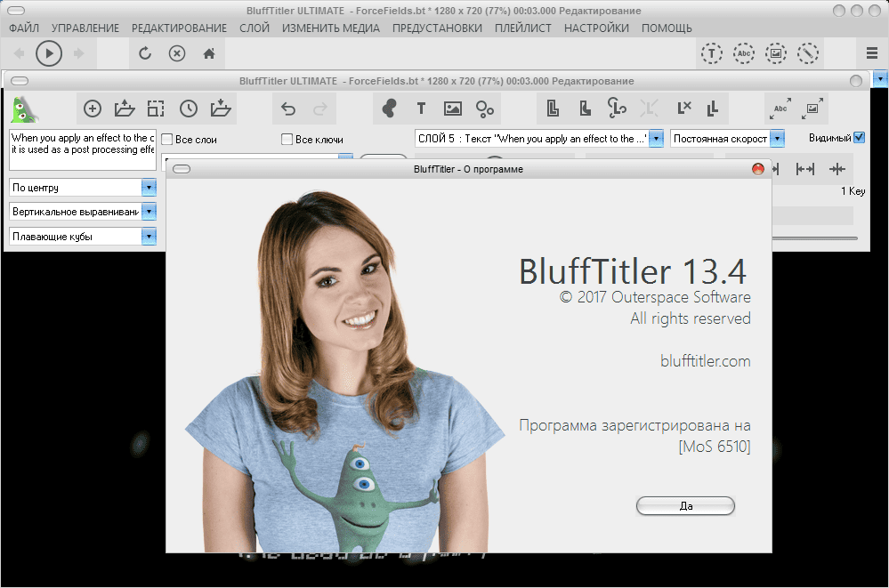Click the reset/refresh arrow in top toolbar
This screenshot has width=889, height=588.
pos(145,53)
